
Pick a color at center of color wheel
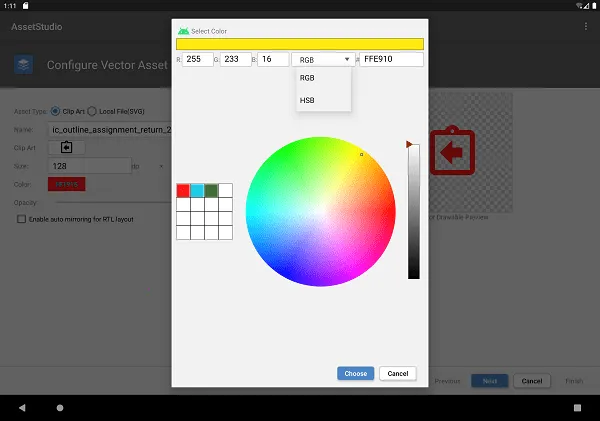[321, 211]
